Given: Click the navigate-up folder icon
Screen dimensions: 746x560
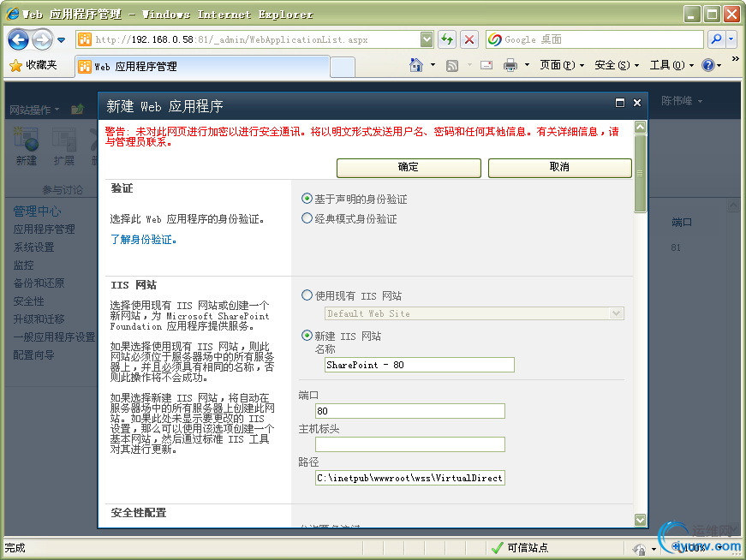Looking at the screenshot, I should tap(77, 110).
